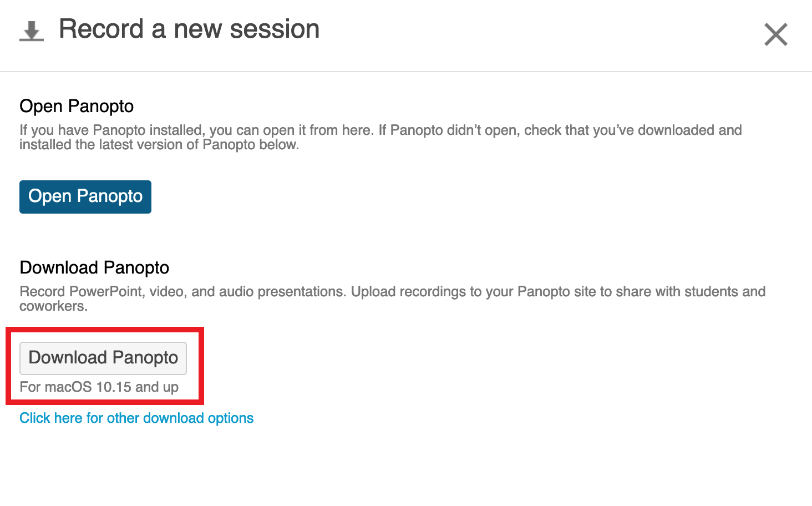Click the 'Record a new session' title text

[189, 29]
